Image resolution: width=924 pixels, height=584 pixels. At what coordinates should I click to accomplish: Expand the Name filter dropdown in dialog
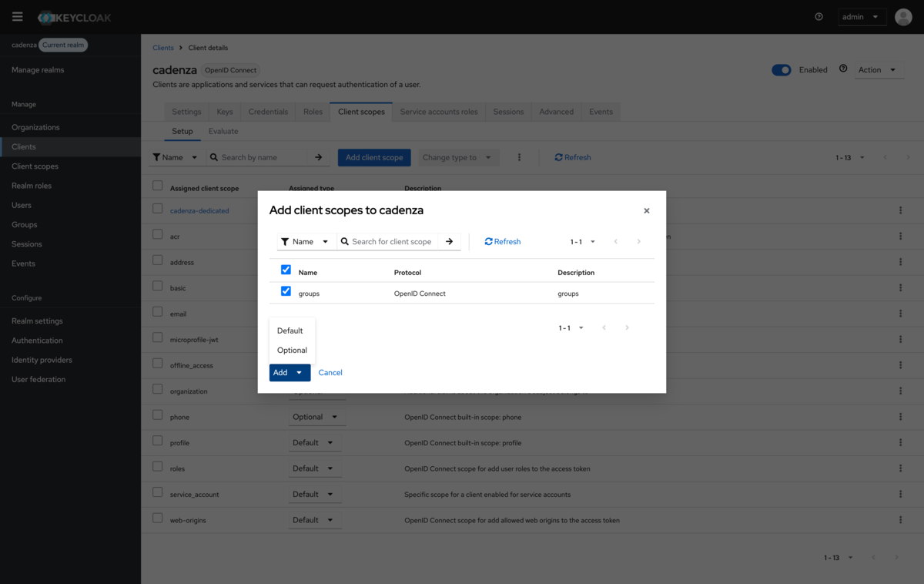pyautogui.click(x=306, y=242)
